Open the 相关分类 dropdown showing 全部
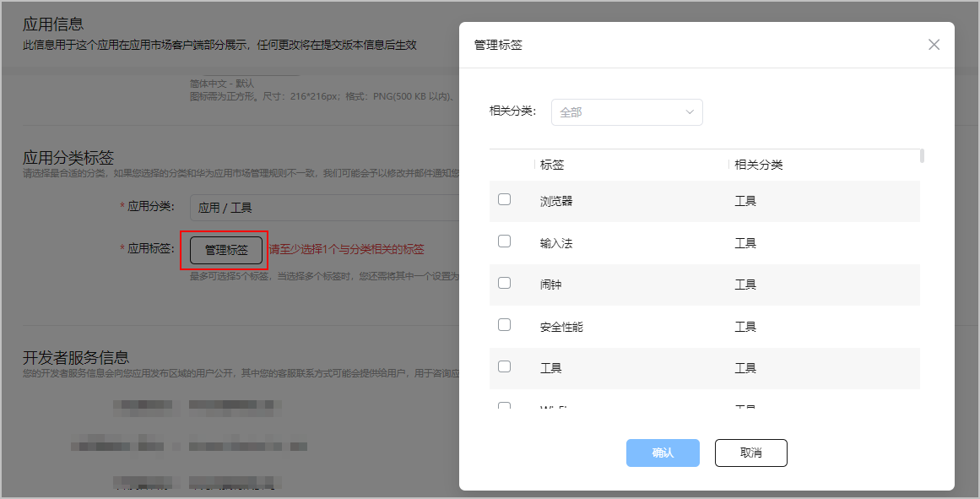Screen dimensions: 980x499 626,111
